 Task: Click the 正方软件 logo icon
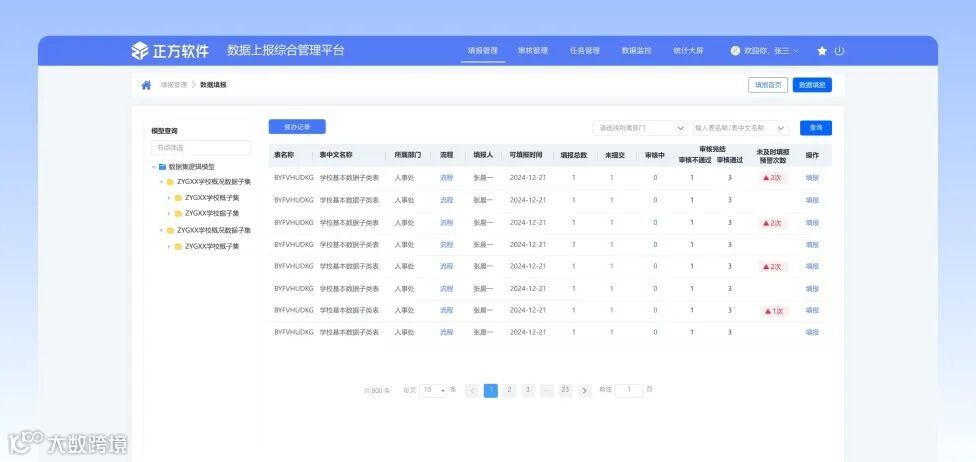coord(140,51)
